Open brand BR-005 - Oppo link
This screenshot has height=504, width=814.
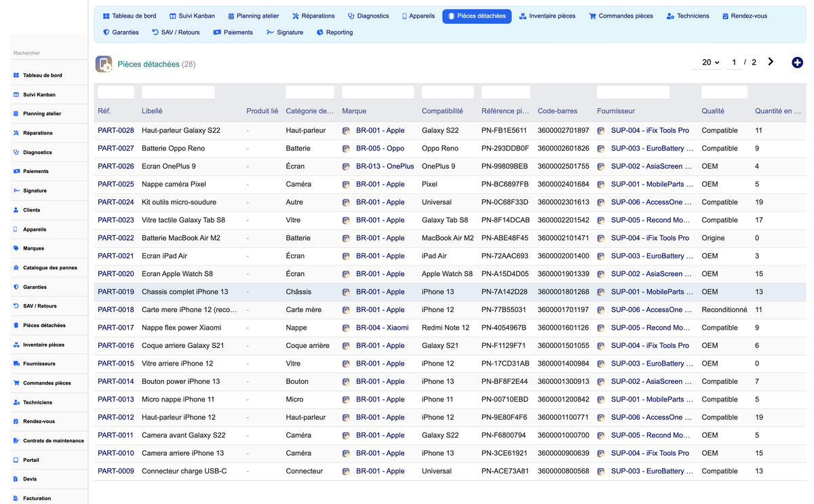click(380, 149)
